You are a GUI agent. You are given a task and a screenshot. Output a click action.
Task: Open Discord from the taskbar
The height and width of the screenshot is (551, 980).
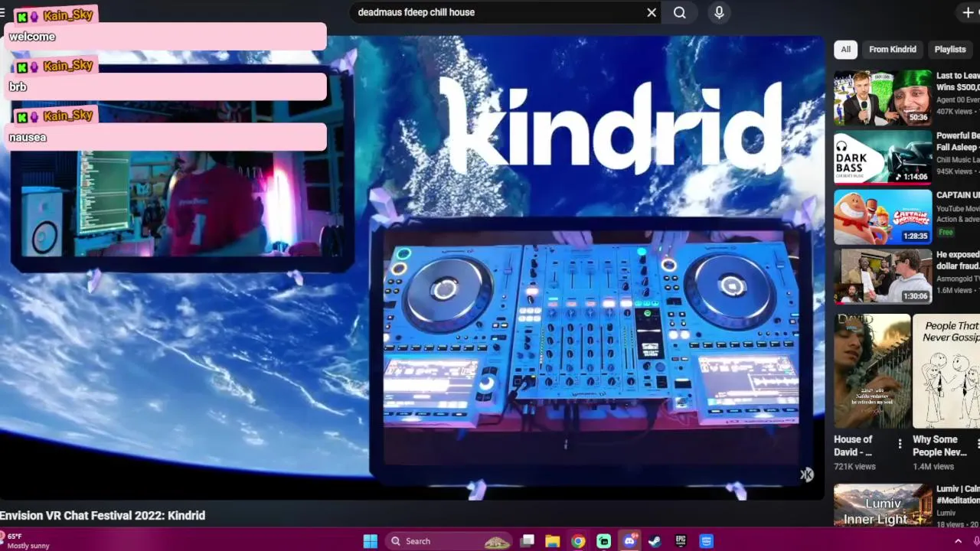(629, 541)
